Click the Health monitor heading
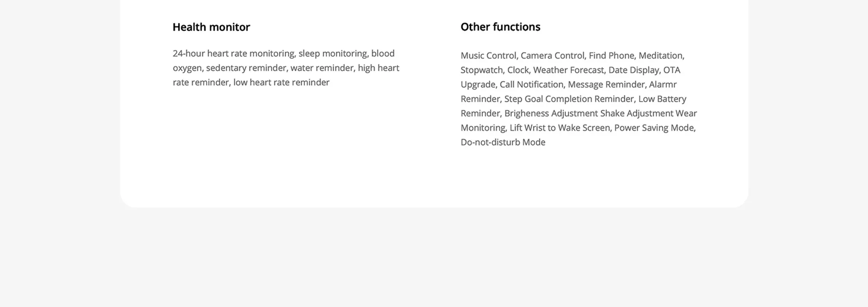 [x=211, y=27]
